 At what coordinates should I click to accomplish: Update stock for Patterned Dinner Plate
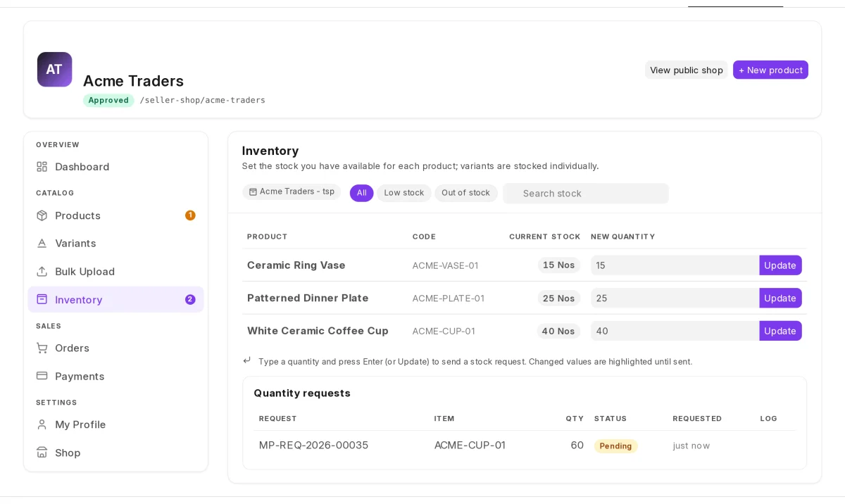(780, 298)
